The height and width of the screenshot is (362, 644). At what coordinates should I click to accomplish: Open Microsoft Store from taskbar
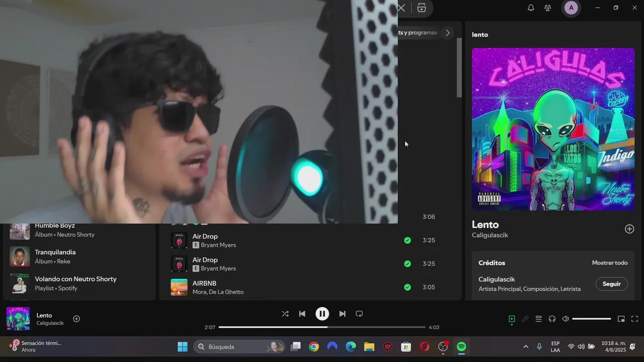(406, 346)
